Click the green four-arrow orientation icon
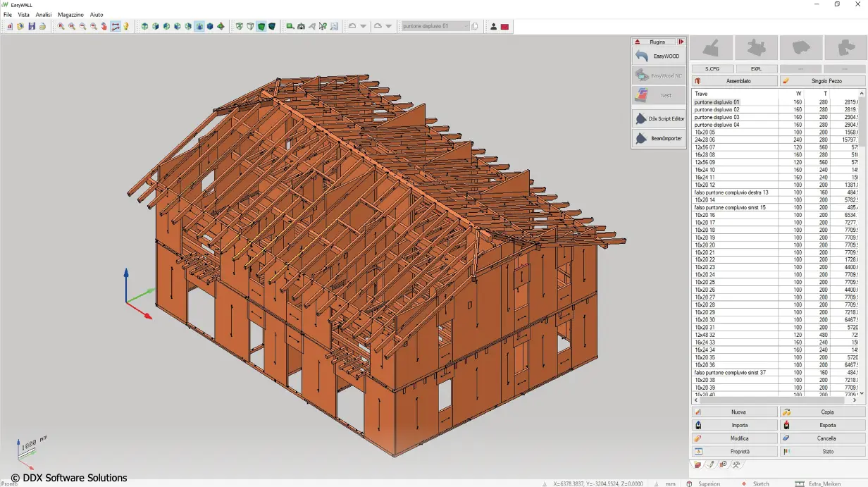 (221, 26)
